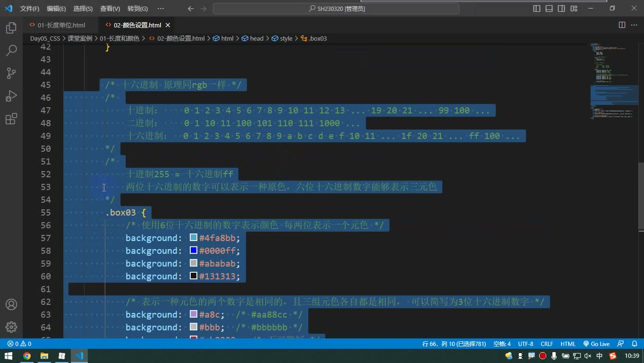
Task: Click the UTF-8 encoding selector
Action: (x=525, y=344)
